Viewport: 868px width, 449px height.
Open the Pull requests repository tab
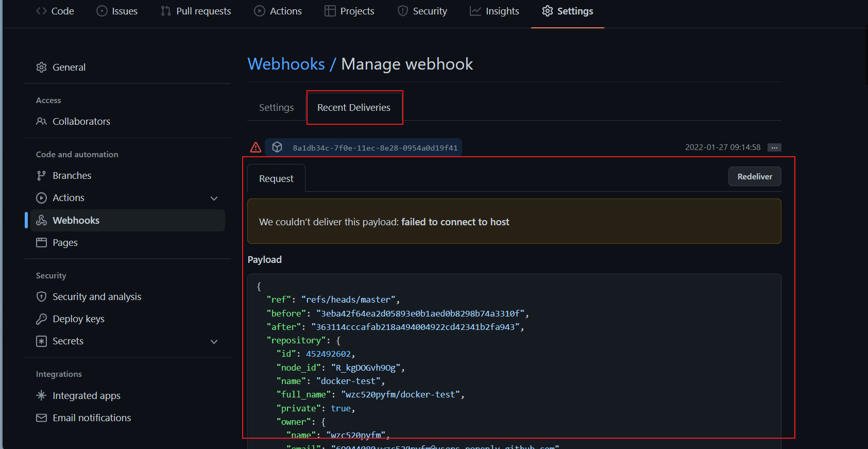[x=196, y=11]
